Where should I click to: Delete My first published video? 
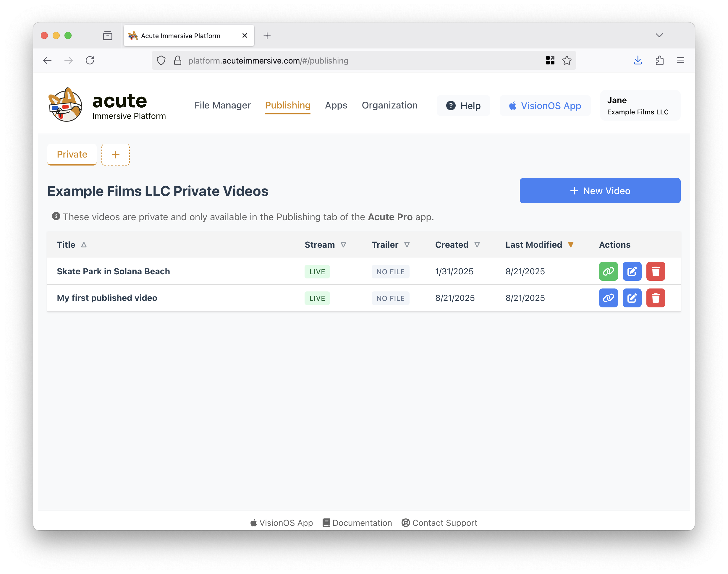point(655,298)
